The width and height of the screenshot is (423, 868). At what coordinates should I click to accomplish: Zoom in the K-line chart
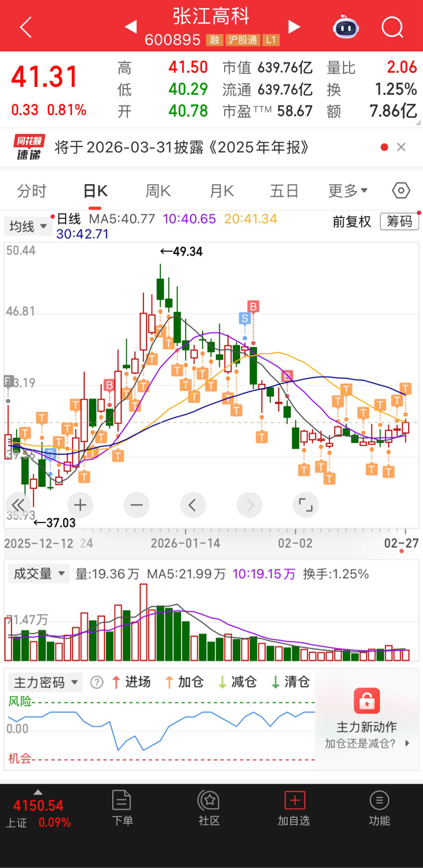point(80,505)
